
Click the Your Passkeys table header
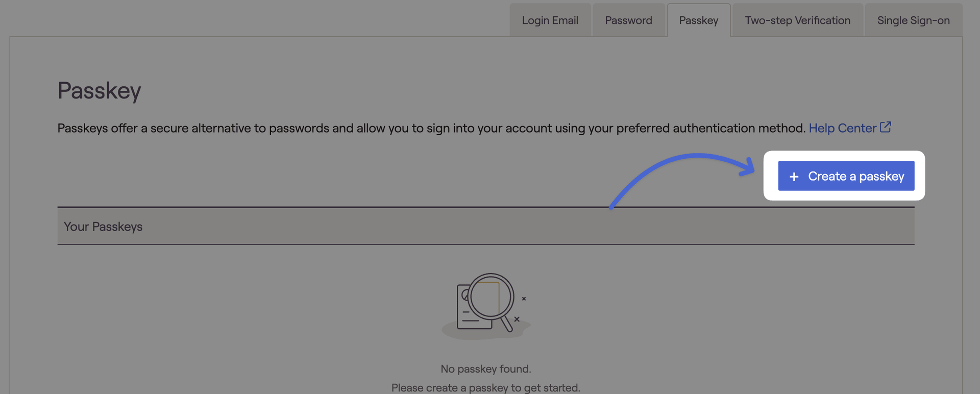[103, 227]
